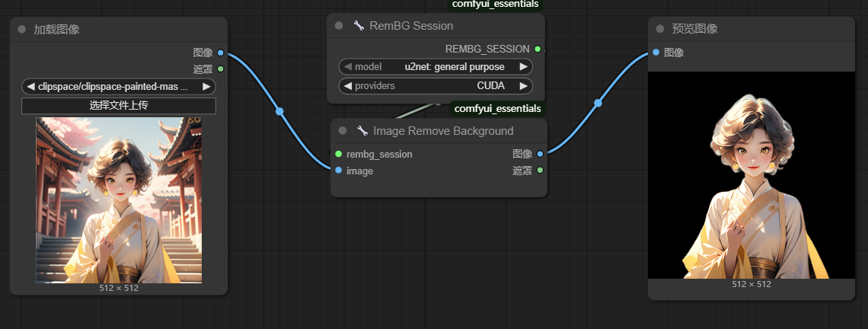Select previous model with left arrow
Screen dimensions: 868x329
tap(348, 67)
